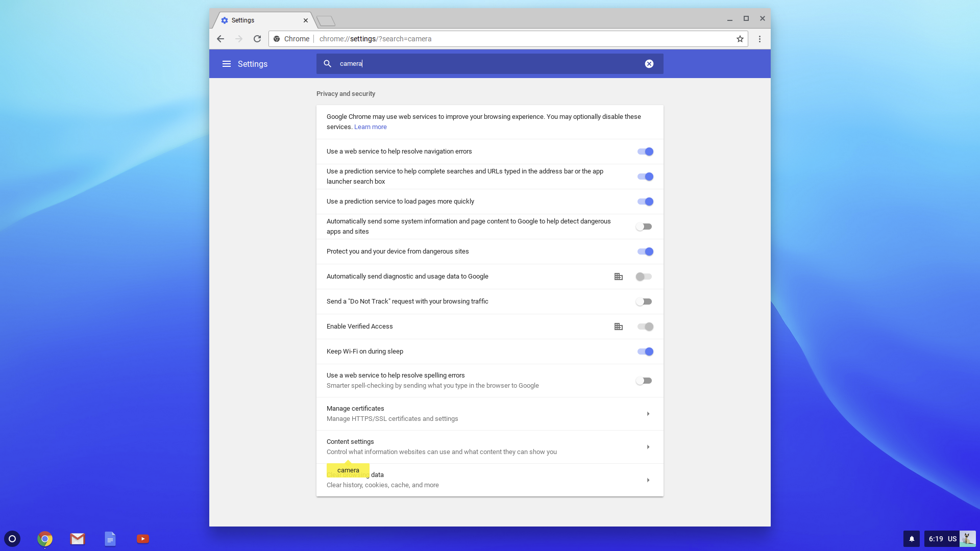Bookmark this page with the star icon

[x=740, y=39]
